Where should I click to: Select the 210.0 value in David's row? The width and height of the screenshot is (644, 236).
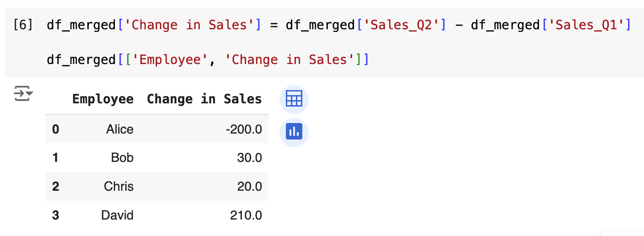[247, 215]
